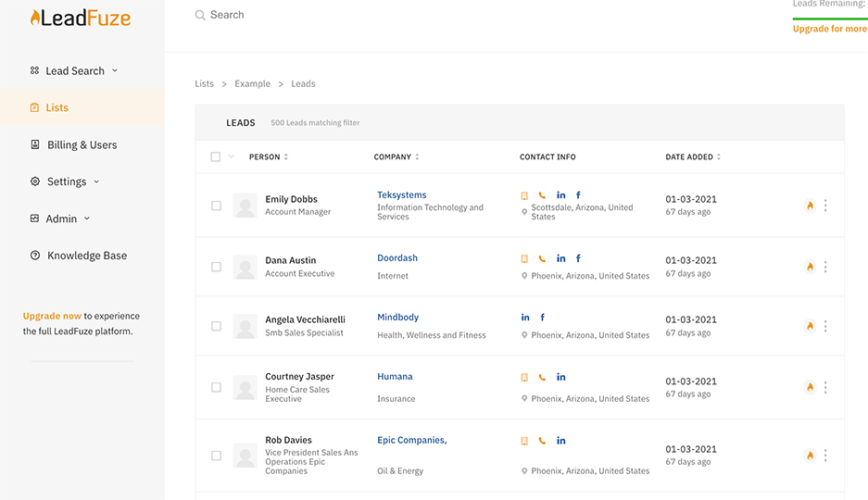Select the checkbox for Courtney Jasper

[x=216, y=387]
